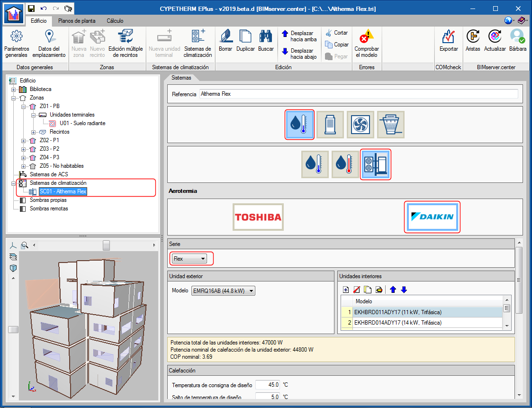Click the vertical slider thumb beside the 3D view
The height and width of the screenshot is (408, 532).
click(13, 329)
